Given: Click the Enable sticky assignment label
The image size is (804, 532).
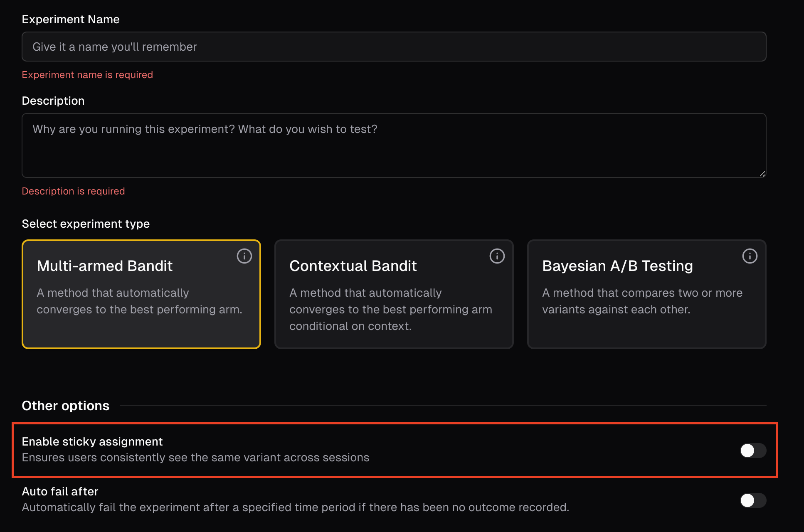Looking at the screenshot, I should coord(92,441).
